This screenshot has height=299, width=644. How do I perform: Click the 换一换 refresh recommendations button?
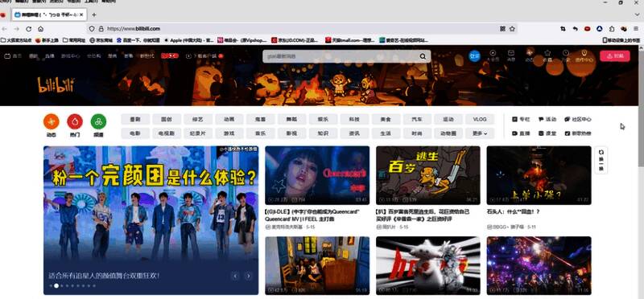601,160
